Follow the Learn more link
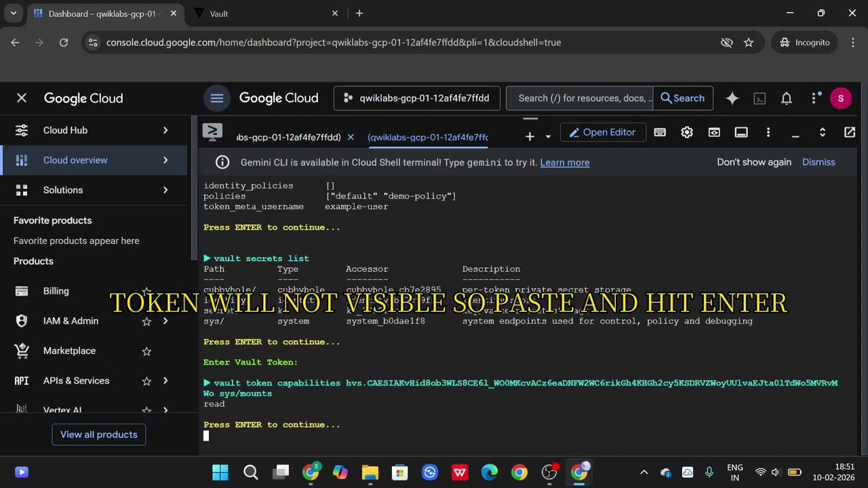868x488 pixels. pyautogui.click(x=565, y=163)
